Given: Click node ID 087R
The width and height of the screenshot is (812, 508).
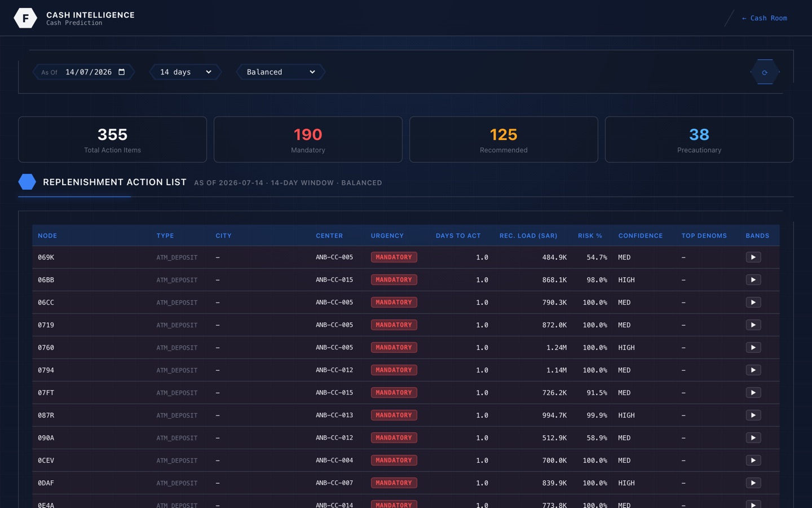Looking at the screenshot, I should pyautogui.click(x=46, y=415).
